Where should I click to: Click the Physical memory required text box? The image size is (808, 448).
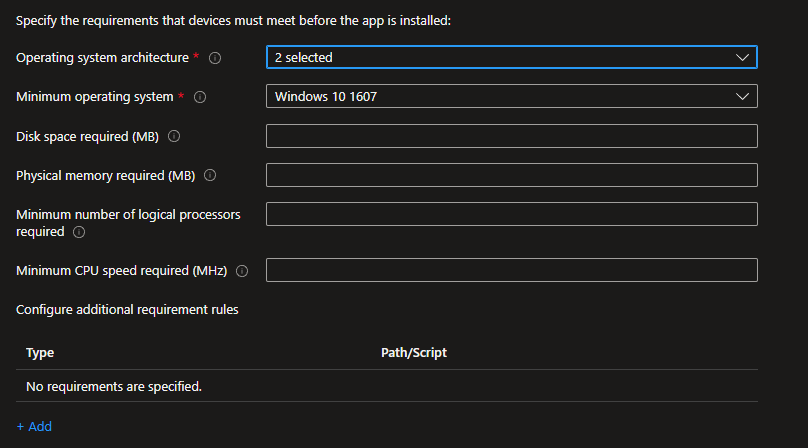pos(511,175)
